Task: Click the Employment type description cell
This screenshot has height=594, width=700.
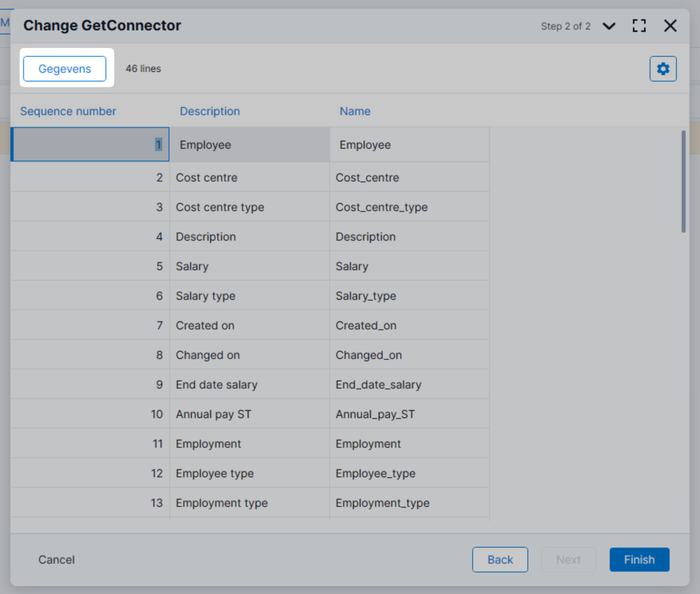Action: click(249, 503)
